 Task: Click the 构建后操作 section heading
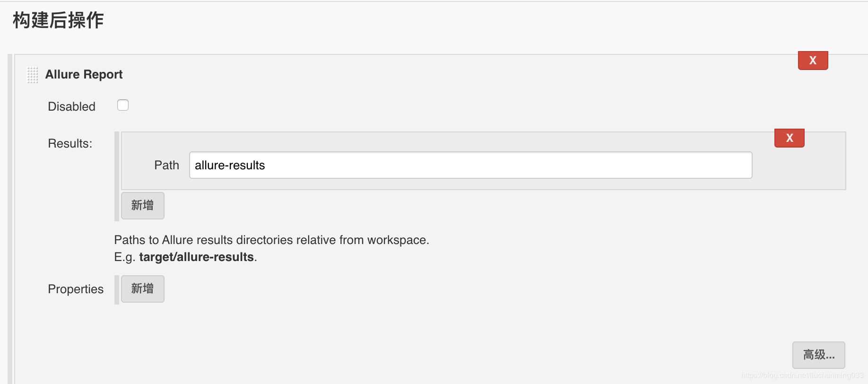click(x=58, y=20)
